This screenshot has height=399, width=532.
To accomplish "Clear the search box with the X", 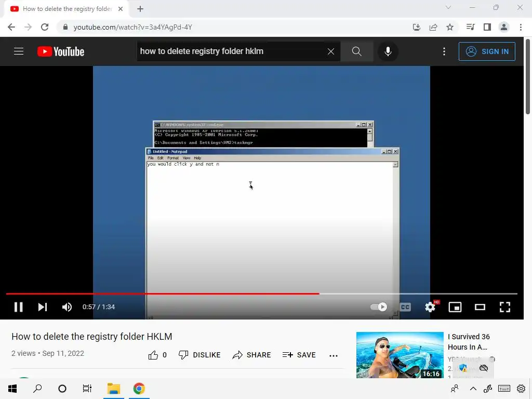I will tap(331, 51).
